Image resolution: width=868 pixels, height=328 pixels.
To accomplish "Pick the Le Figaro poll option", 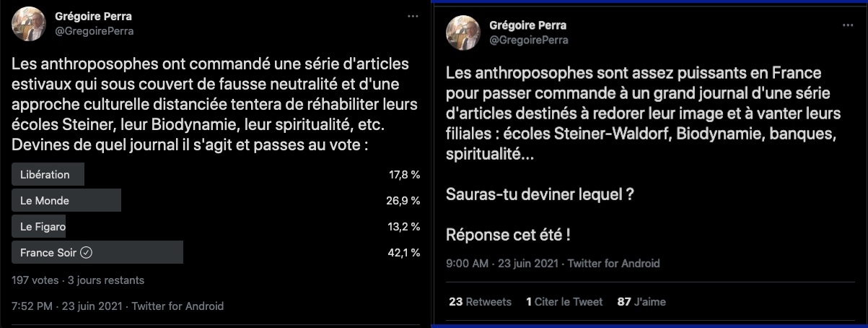I will (x=44, y=227).
